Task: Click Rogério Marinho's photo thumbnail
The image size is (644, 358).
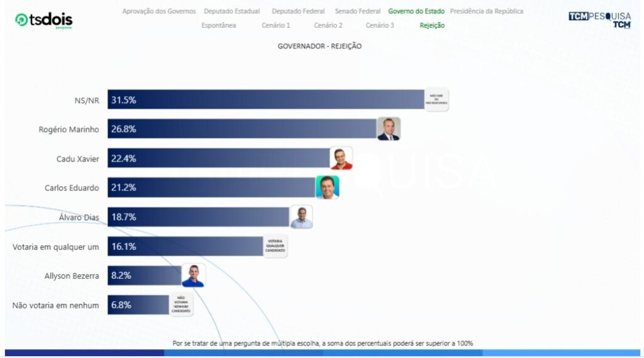Action: pos(388,129)
